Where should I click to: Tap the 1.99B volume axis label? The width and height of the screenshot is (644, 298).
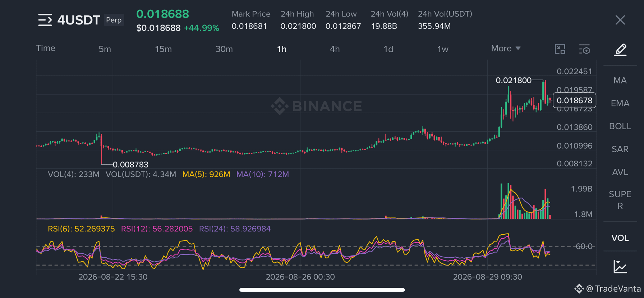pyautogui.click(x=581, y=189)
